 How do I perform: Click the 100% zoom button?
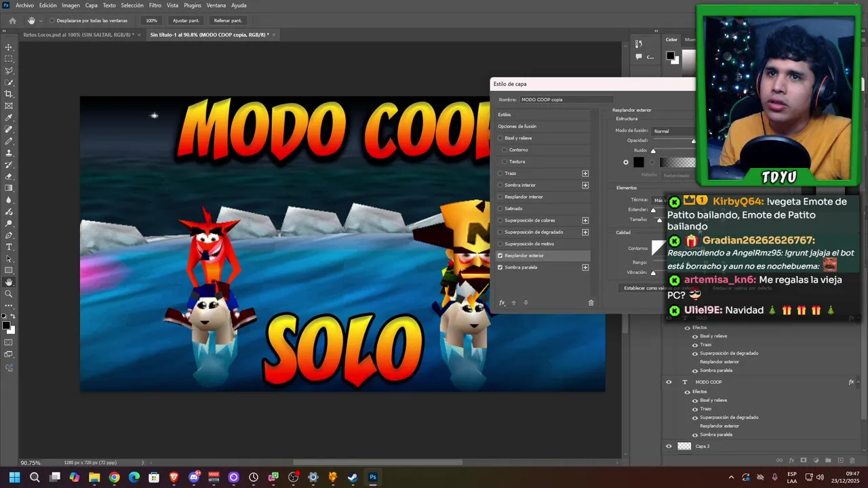[151, 20]
